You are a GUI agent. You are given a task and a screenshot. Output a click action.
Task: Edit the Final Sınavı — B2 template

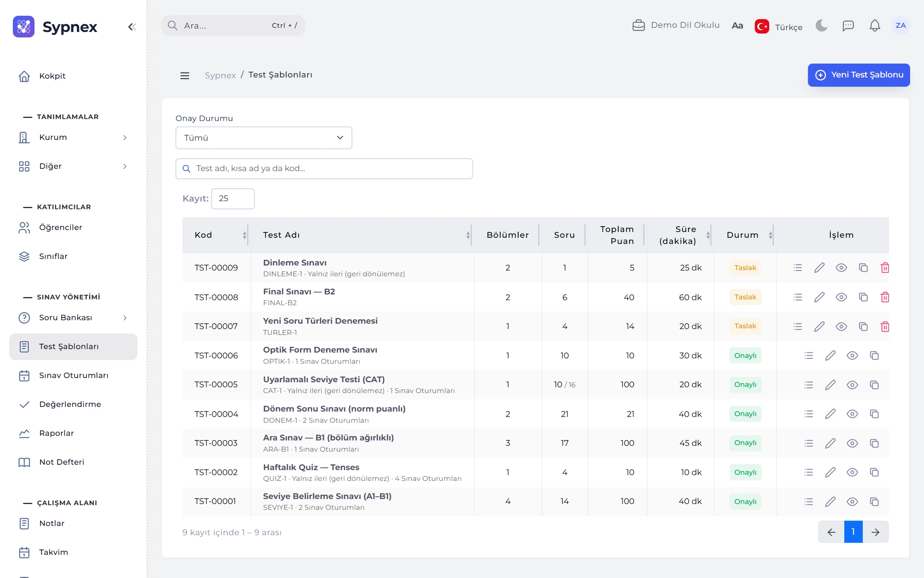pyautogui.click(x=819, y=297)
